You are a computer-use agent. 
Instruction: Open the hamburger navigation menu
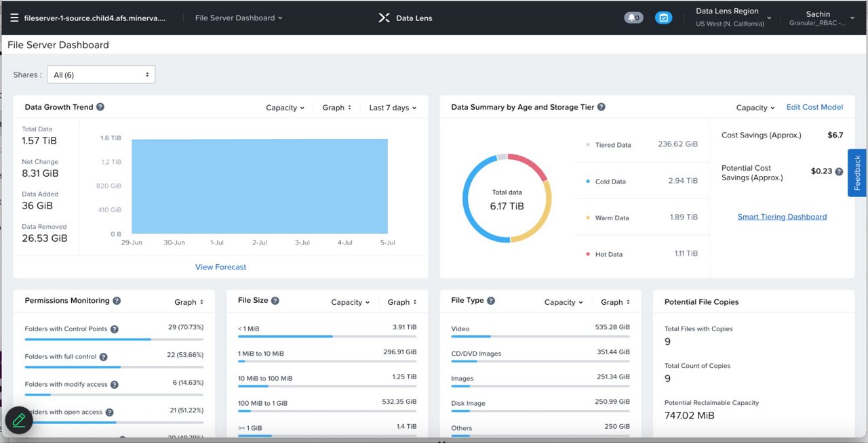coord(14,18)
